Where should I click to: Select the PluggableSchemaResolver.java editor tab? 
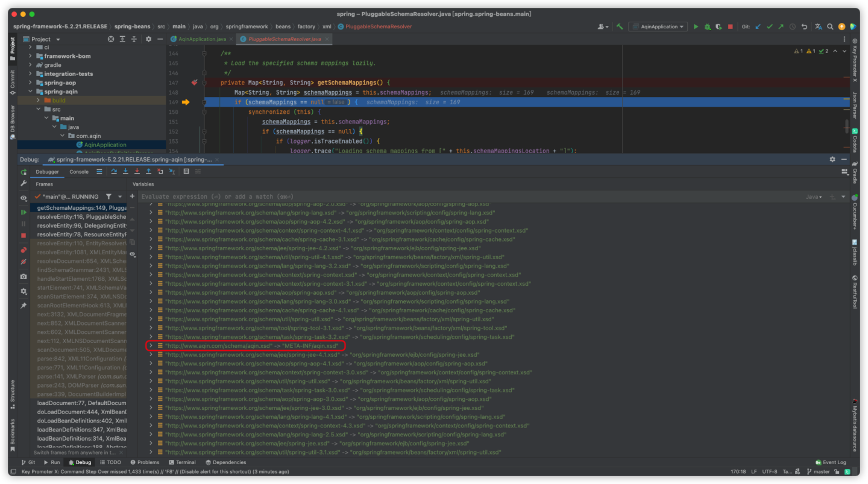283,39
